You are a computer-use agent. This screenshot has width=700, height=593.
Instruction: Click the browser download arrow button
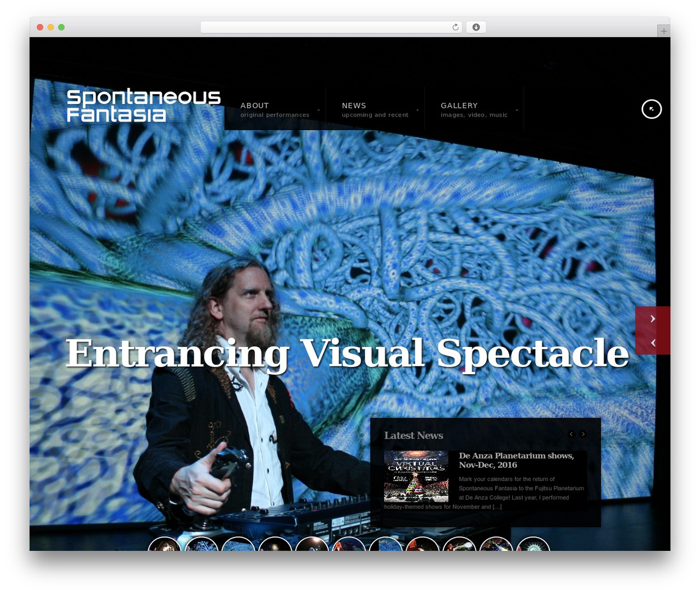point(476,27)
